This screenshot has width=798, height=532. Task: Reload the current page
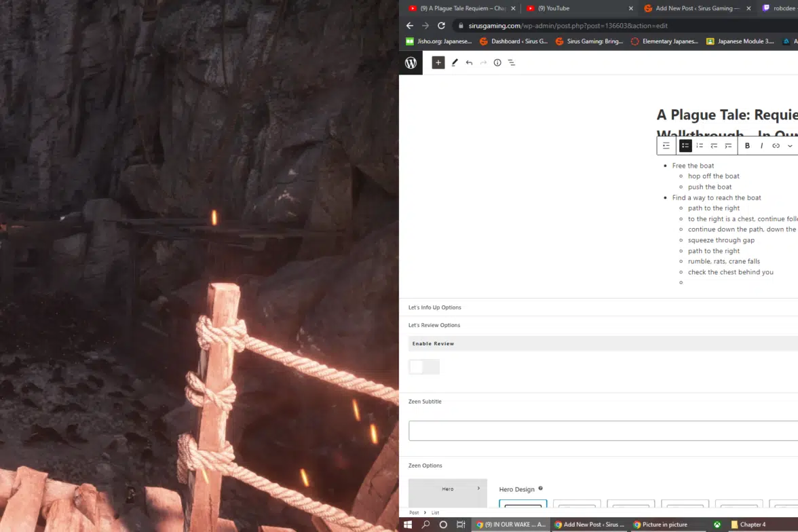(x=441, y=26)
